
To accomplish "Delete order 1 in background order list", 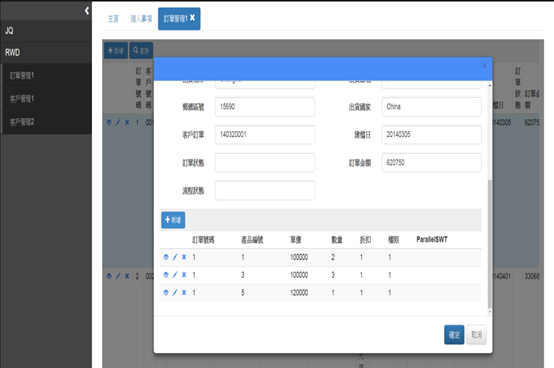I will 127,123.
